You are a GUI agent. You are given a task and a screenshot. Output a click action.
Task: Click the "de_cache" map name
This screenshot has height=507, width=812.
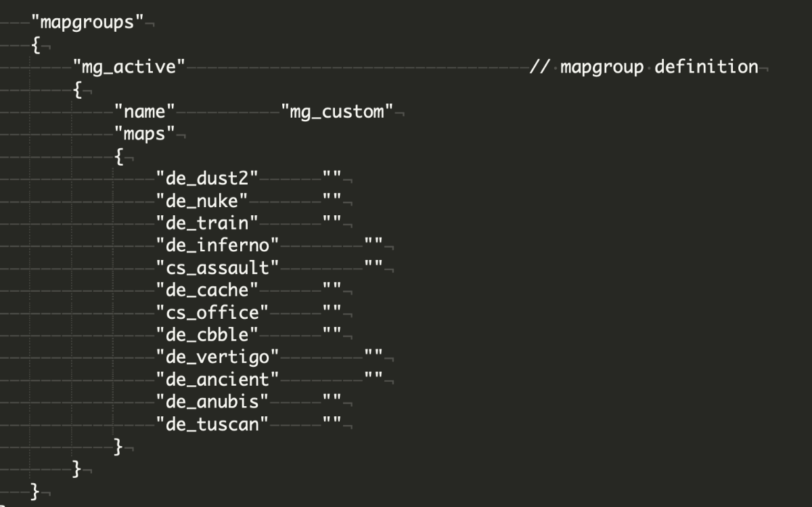[x=207, y=290]
